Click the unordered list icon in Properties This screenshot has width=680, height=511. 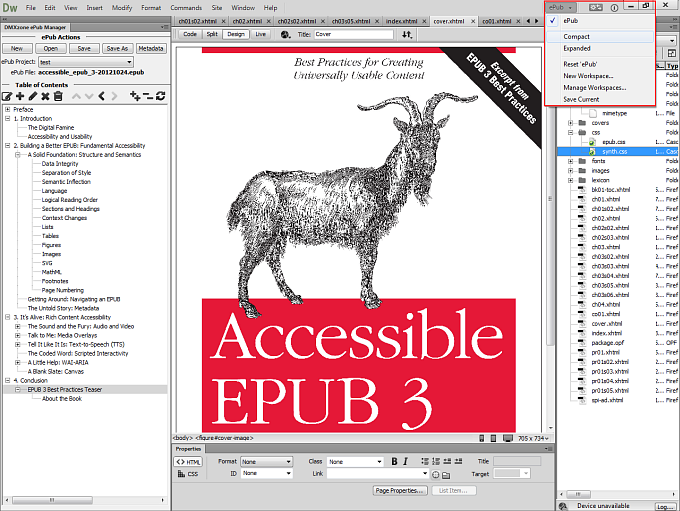[x=425, y=462]
